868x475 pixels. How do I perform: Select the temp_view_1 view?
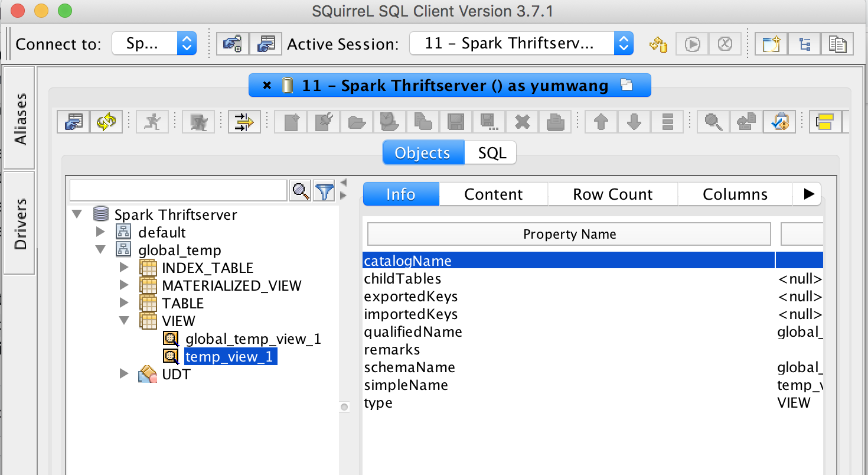tap(231, 356)
